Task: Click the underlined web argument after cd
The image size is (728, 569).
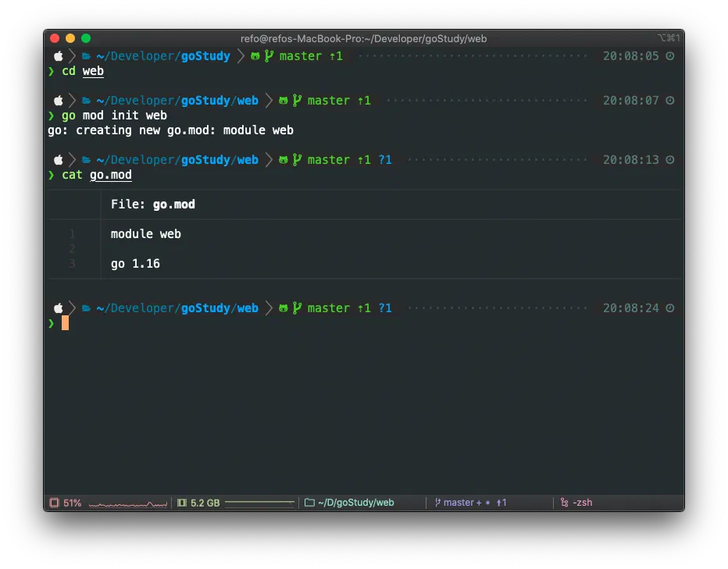Action: tap(93, 71)
